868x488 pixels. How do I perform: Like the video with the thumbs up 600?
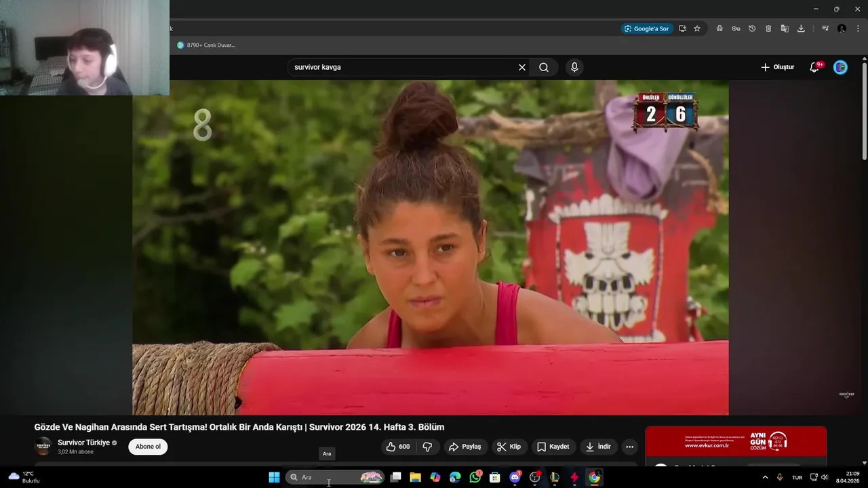pyautogui.click(x=398, y=447)
